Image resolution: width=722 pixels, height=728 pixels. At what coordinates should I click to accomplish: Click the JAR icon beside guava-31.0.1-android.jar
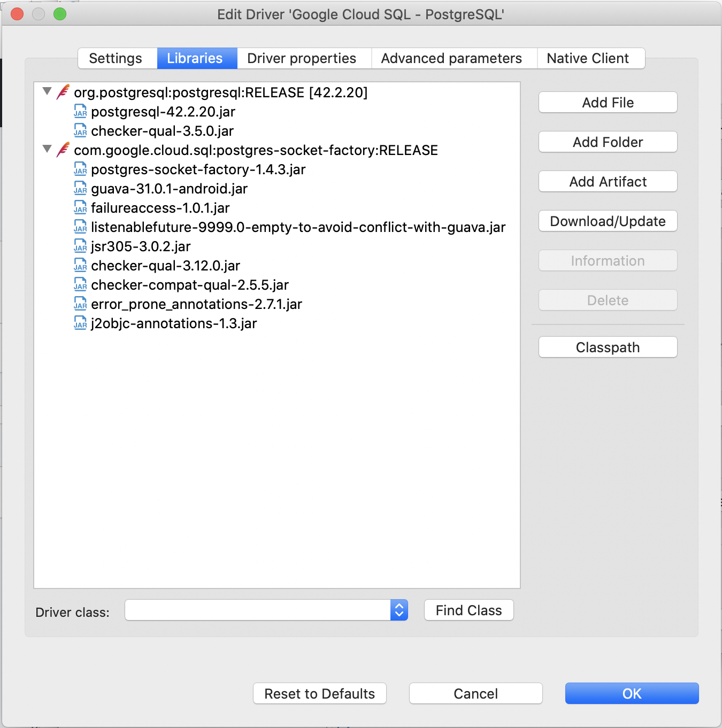[x=80, y=189]
